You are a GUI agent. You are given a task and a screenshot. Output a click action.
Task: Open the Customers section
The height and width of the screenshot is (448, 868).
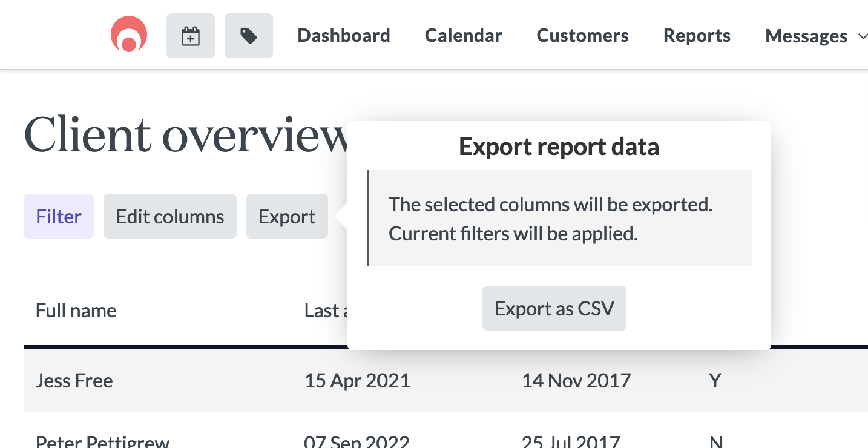click(x=583, y=36)
